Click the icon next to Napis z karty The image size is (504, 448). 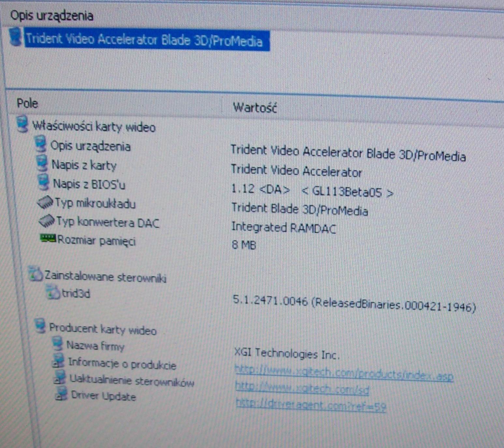click(x=42, y=163)
